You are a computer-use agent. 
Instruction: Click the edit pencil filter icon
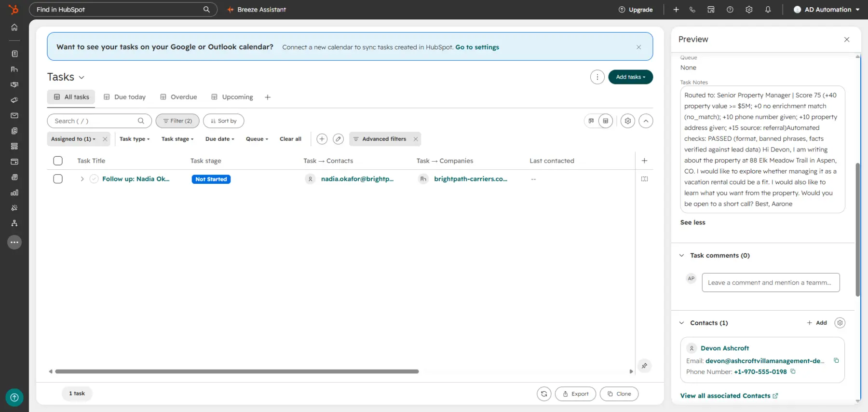338,139
